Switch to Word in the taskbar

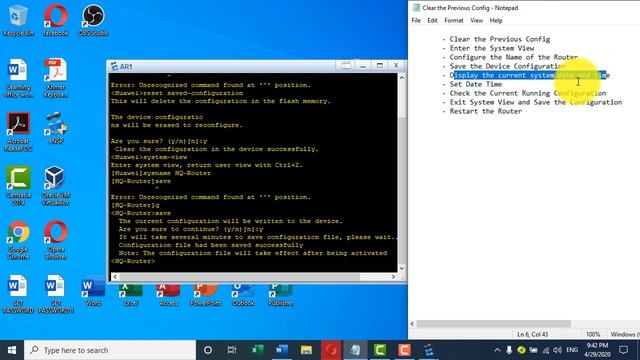click(282, 350)
